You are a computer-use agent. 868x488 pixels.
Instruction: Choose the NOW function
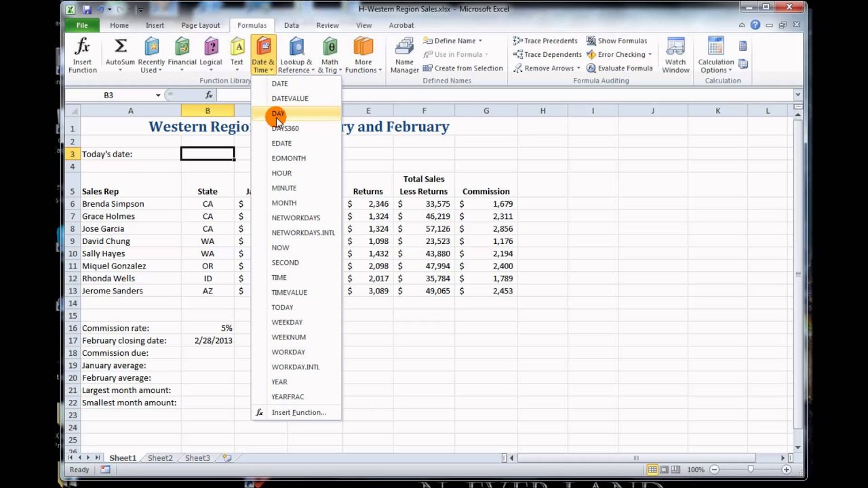(296, 247)
